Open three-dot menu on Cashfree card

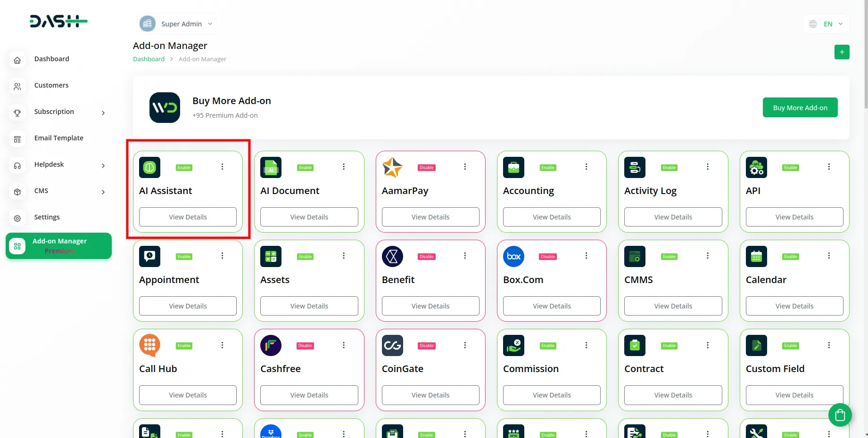344,345
